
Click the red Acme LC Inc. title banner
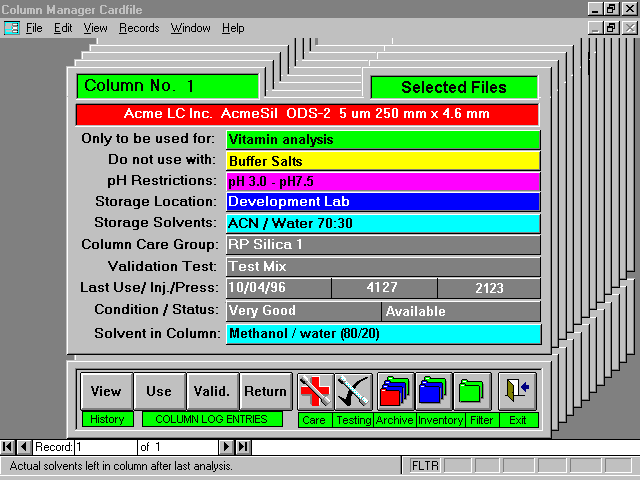[x=307, y=114]
